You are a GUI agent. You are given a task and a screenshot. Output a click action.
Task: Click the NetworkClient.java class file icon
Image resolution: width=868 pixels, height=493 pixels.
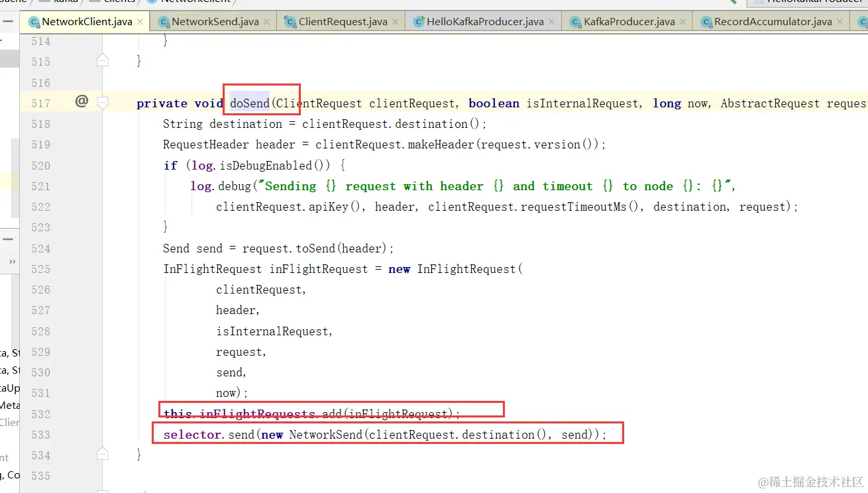point(34,22)
